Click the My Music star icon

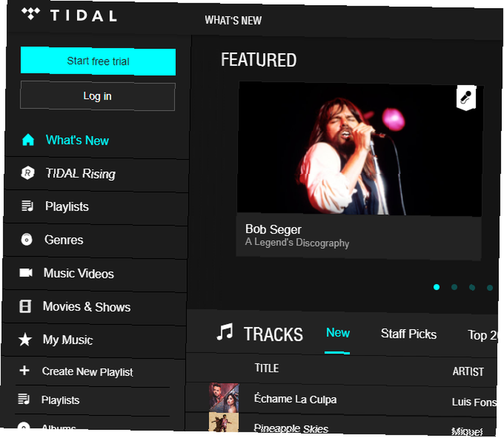tap(25, 339)
